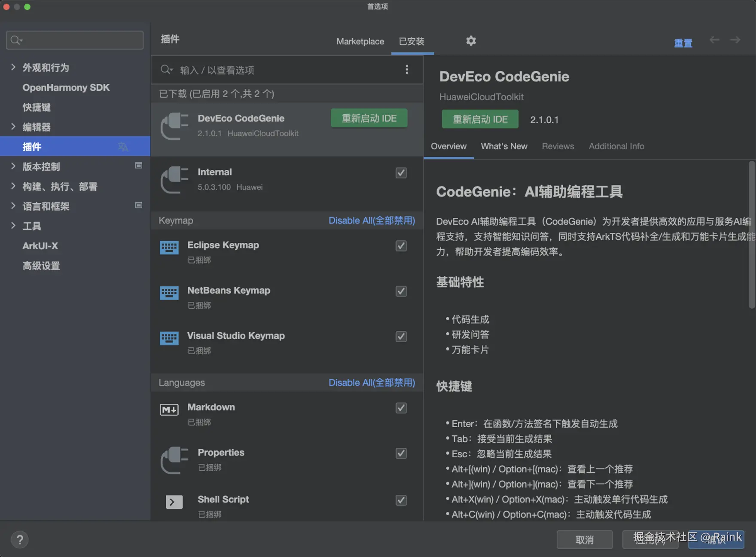
Task: Select the Internal plugin icon
Action: click(174, 180)
